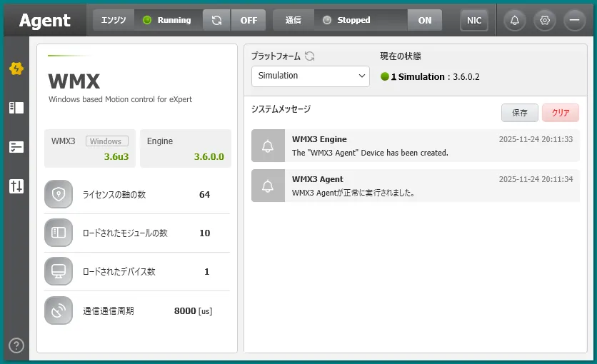The image size is (597, 364).
Task: Click timestamp 2025-11-24 20:11:34
Action: click(536, 179)
